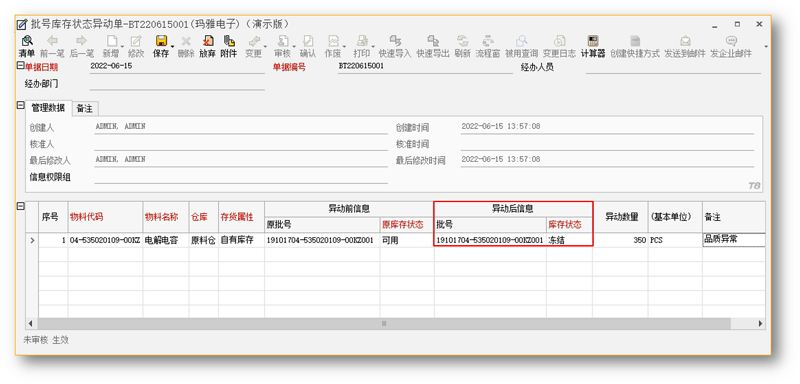Collapse the 管理数据 tab section
This screenshot has height=384, width=800.
(x=20, y=106)
